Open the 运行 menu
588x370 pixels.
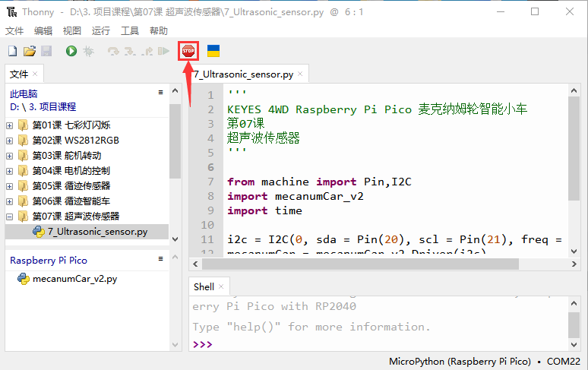(x=101, y=30)
